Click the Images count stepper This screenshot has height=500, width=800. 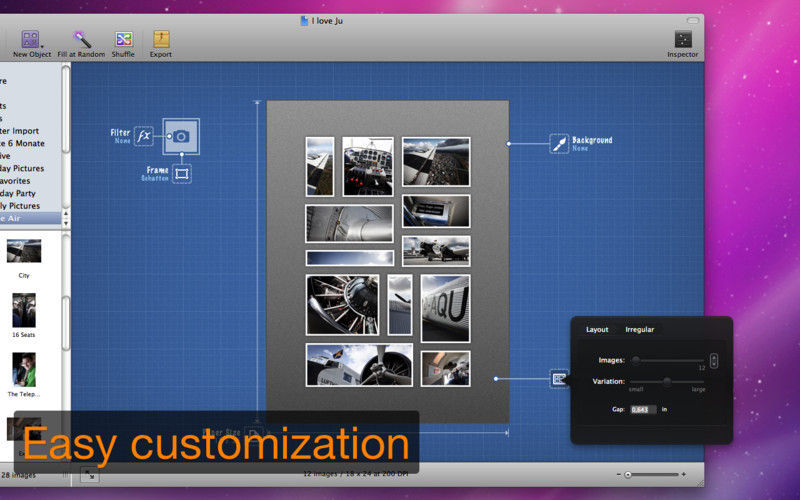tap(714, 361)
